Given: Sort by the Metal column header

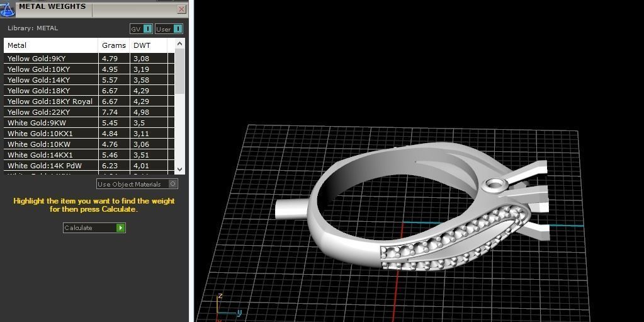Looking at the screenshot, I should (51, 45).
